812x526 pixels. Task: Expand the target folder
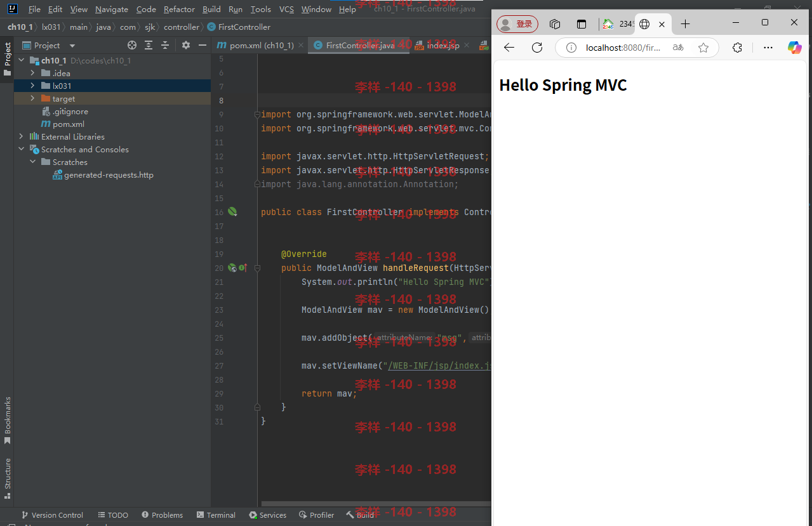(x=32, y=98)
